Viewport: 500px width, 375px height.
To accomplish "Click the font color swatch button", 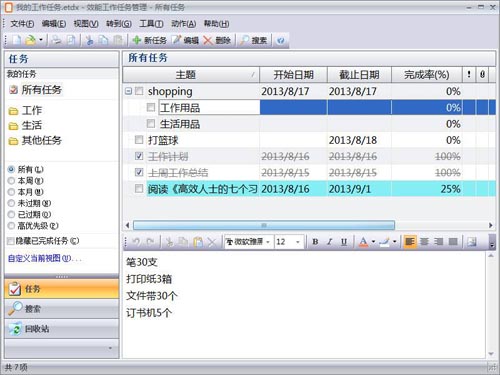I will tap(363, 242).
